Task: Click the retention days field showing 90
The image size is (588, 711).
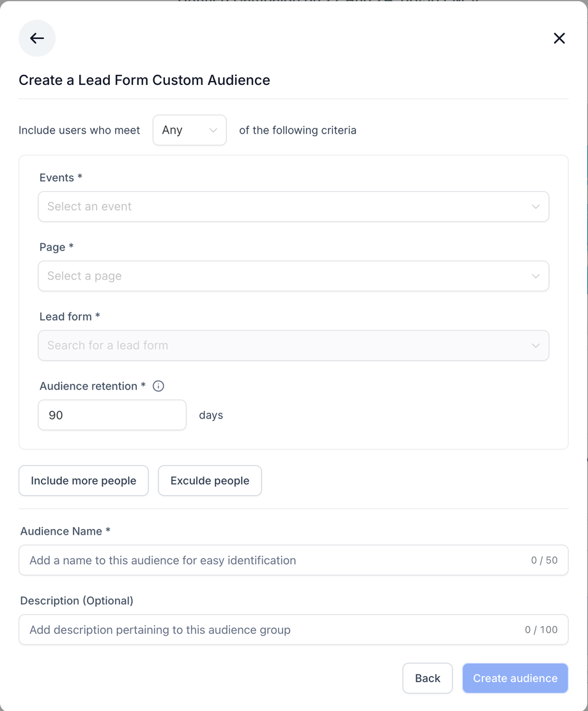Action: click(112, 415)
